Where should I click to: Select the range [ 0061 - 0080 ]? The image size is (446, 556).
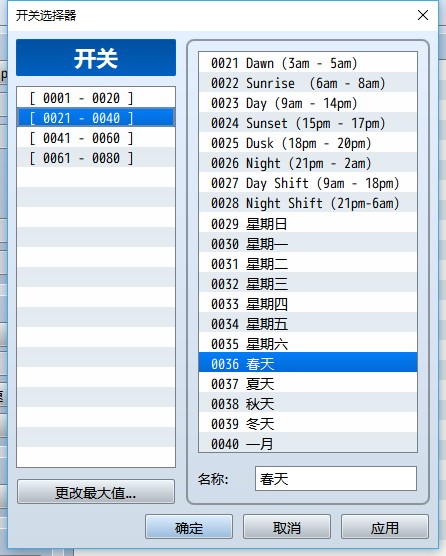[96, 158]
